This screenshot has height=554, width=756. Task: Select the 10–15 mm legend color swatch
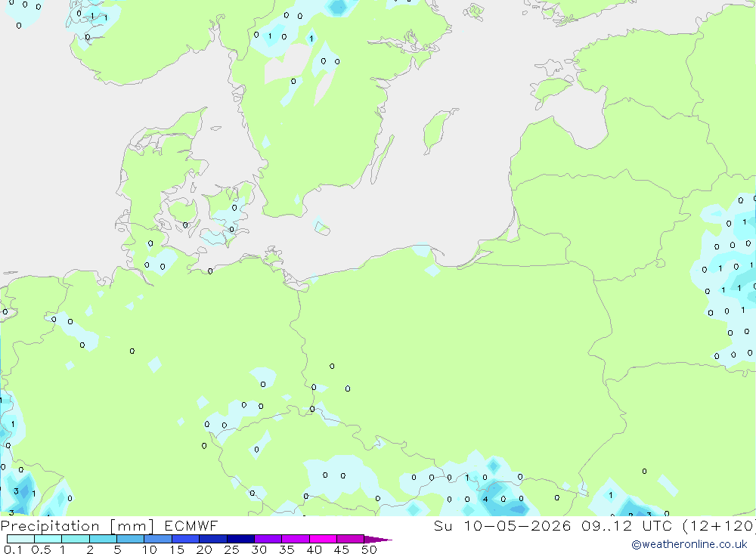tap(158, 539)
